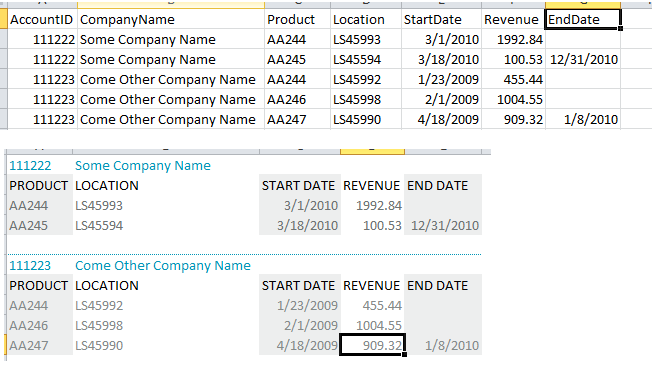Select gray 3/18/2010 in the report
662x371 pixels.
307,225
